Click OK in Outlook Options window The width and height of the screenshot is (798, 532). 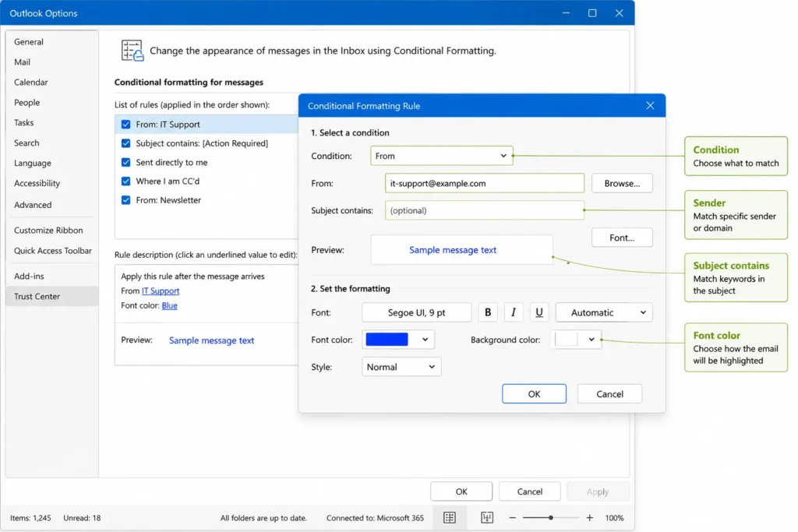click(461, 491)
